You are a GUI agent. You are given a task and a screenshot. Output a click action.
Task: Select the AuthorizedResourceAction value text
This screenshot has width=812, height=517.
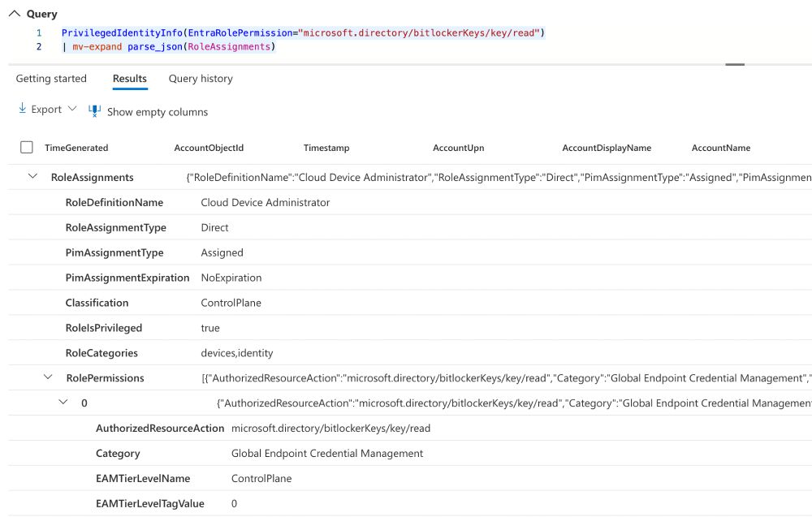click(x=331, y=429)
